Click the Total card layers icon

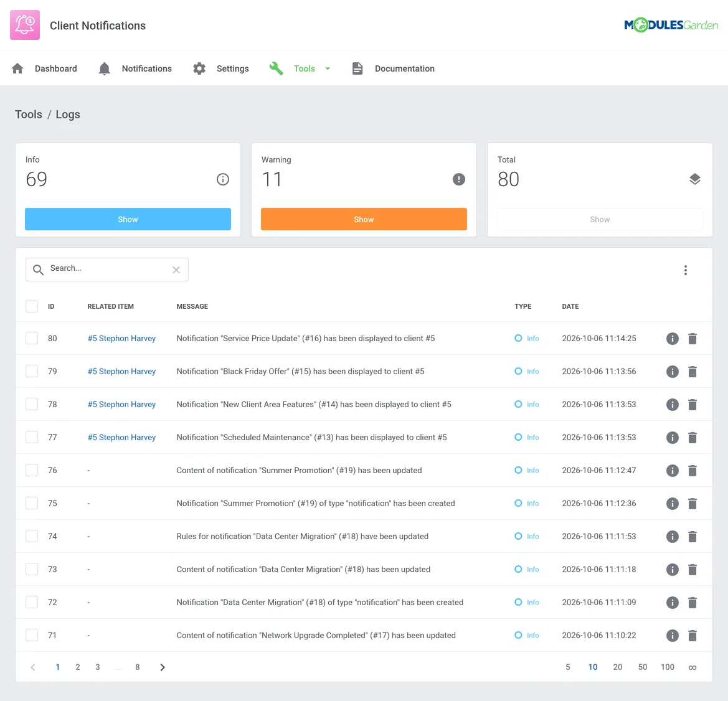tap(694, 179)
